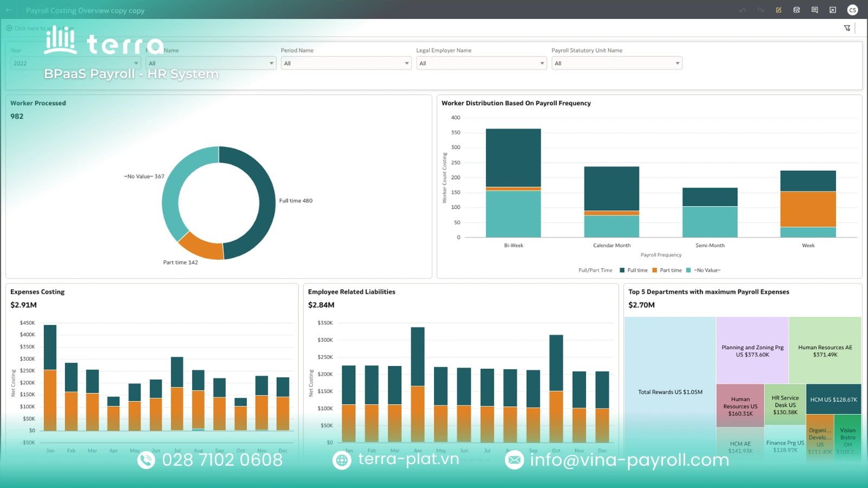Click the redo arrow icon
The width and height of the screenshot is (868, 488).
761,10
